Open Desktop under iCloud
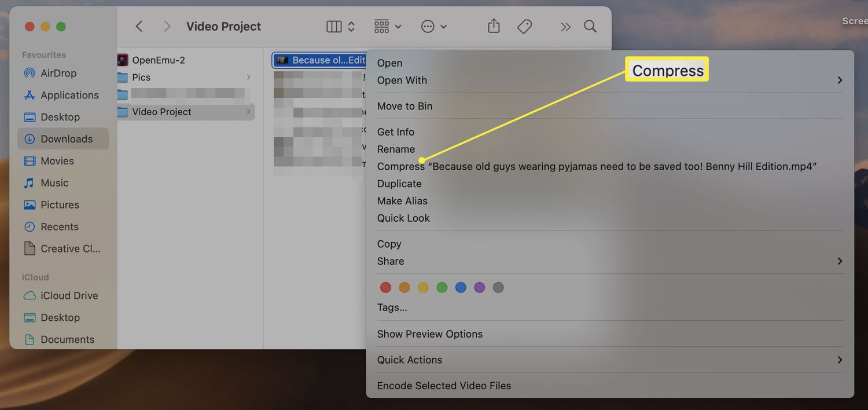Image resolution: width=868 pixels, height=410 pixels. tap(60, 318)
